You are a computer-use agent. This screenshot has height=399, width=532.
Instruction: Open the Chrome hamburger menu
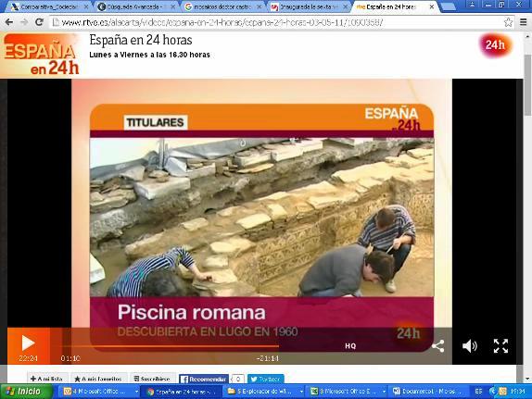click(x=523, y=22)
